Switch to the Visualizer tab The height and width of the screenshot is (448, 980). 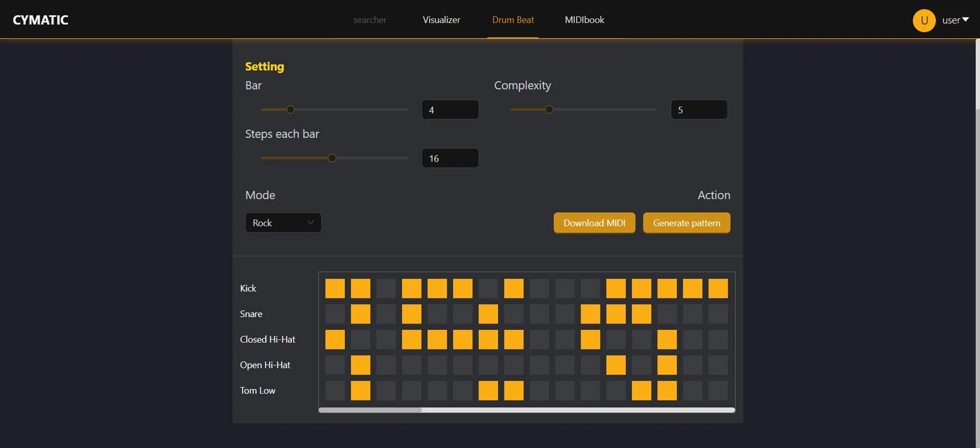pyautogui.click(x=441, y=20)
